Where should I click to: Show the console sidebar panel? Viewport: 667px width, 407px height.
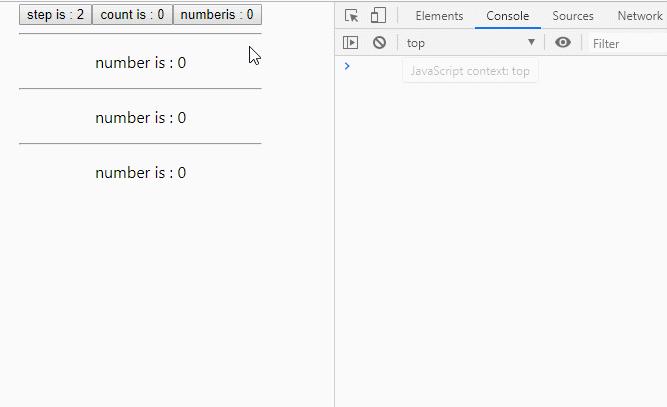point(351,43)
